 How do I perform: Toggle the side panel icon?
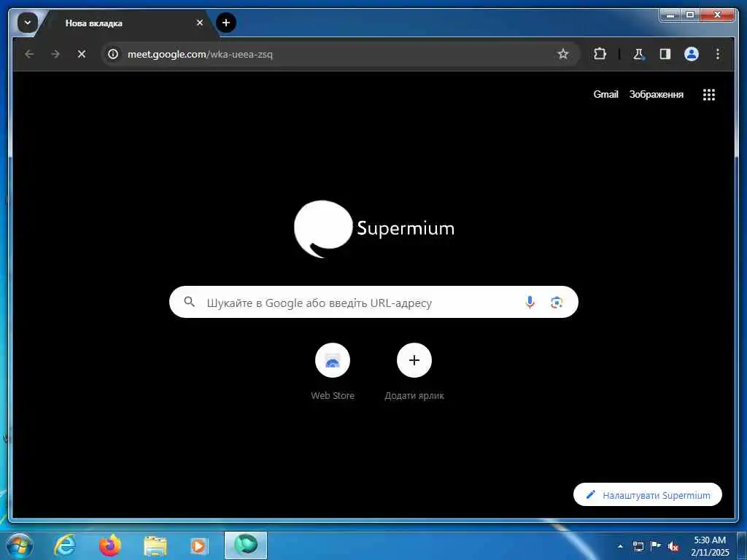(x=665, y=54)
